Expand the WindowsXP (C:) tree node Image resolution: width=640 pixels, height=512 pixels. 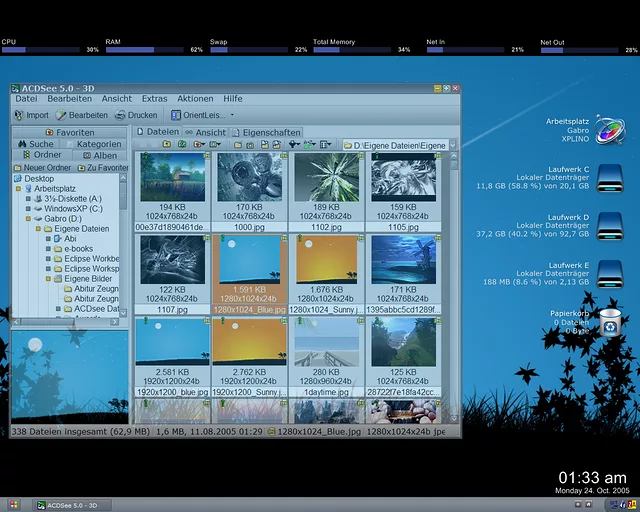pyautogui.click(x=27, y=208)
